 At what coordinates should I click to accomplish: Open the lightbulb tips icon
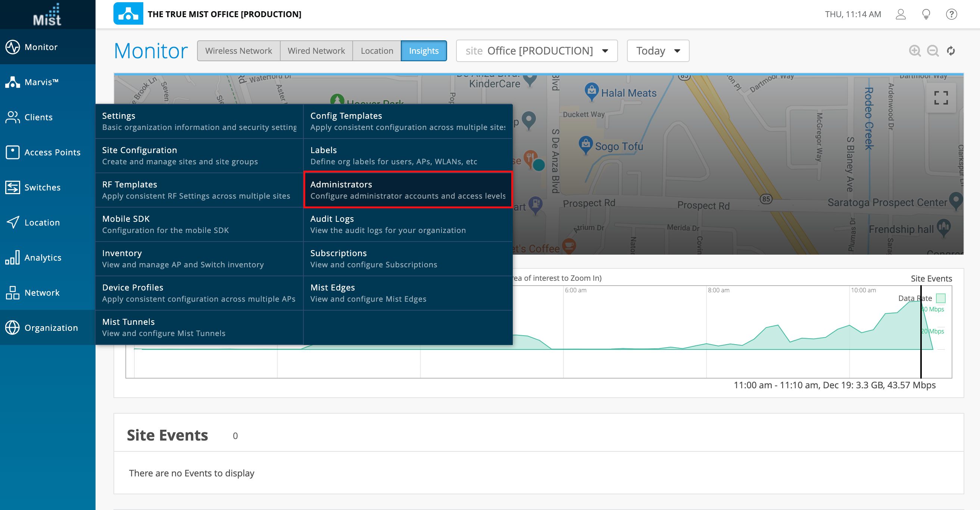pos(926,15)
